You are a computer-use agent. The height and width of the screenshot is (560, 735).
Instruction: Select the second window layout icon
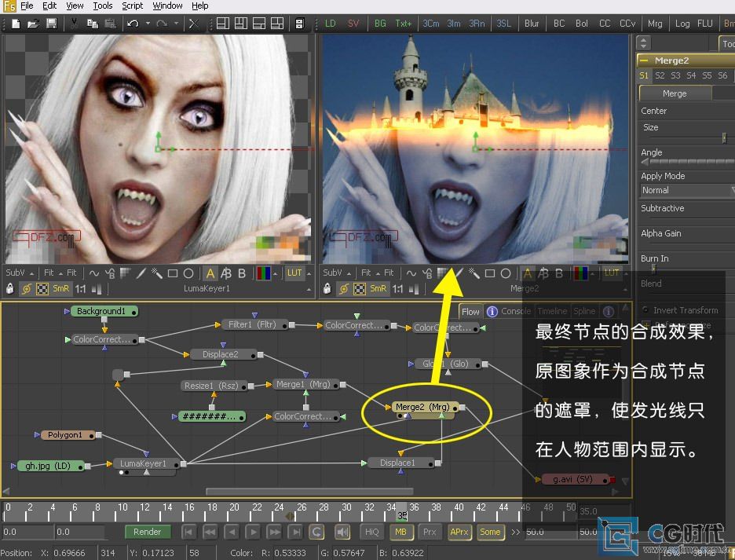[x=241, y=24]
